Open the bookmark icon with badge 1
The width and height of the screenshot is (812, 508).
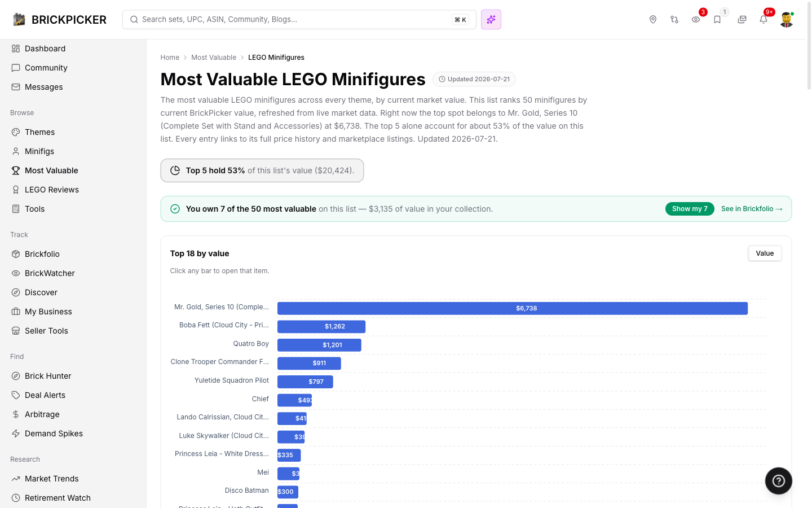[x=717, y=20]
